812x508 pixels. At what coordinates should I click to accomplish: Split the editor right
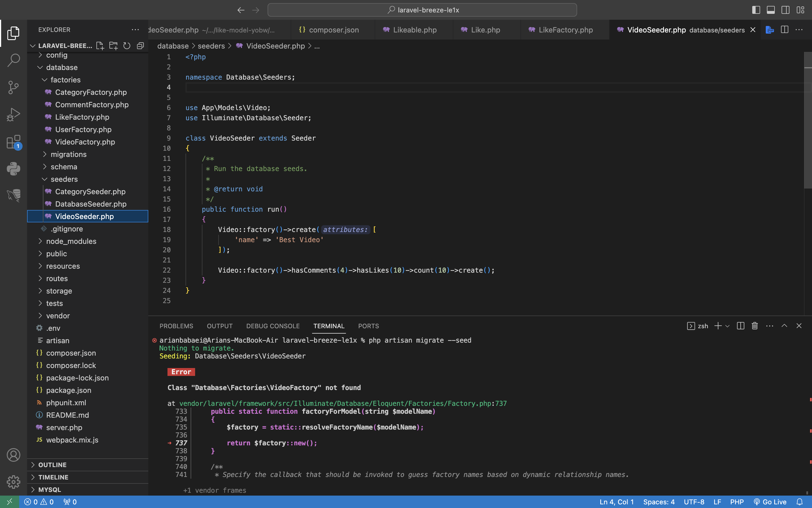click(x=784, y=30)
